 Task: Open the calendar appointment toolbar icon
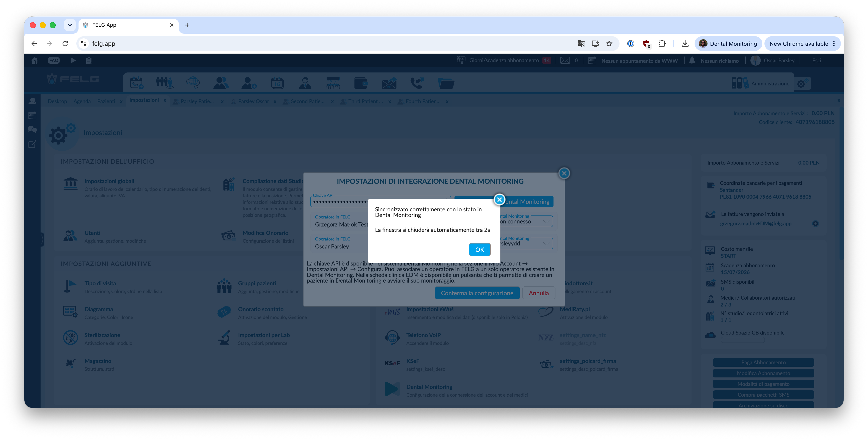[137, 83]
